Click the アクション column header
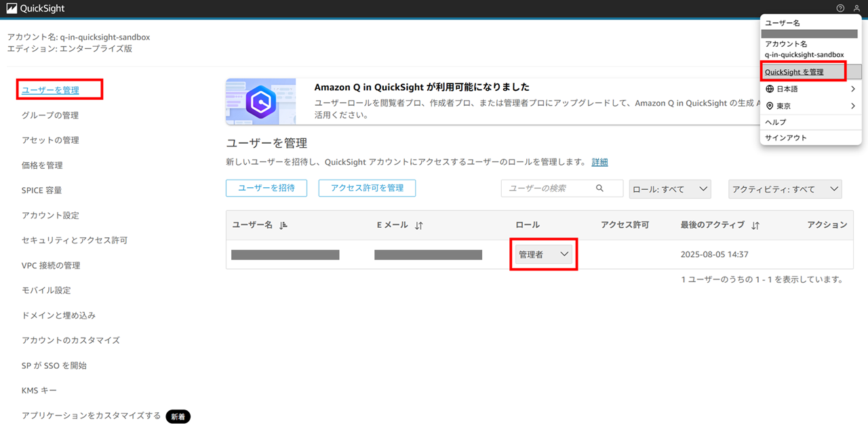868x436 pixels. 827,225
